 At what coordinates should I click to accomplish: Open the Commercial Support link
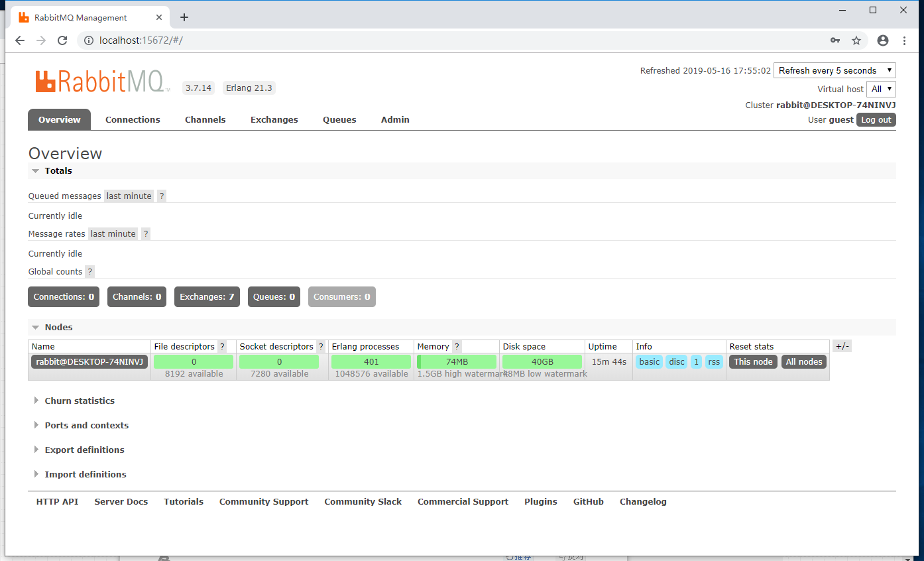point(463,501)
